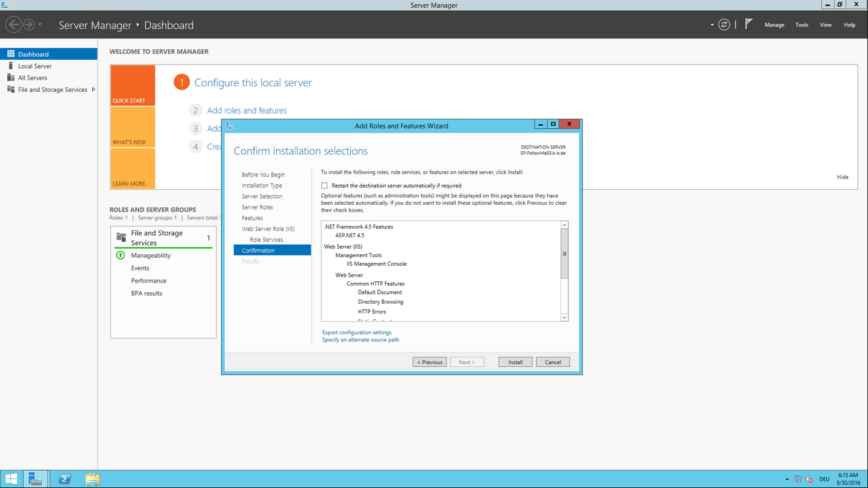The image size is (868, 488).
Task: Click the File and Storage Services sidebar icon
Action: tap(10, 89)
